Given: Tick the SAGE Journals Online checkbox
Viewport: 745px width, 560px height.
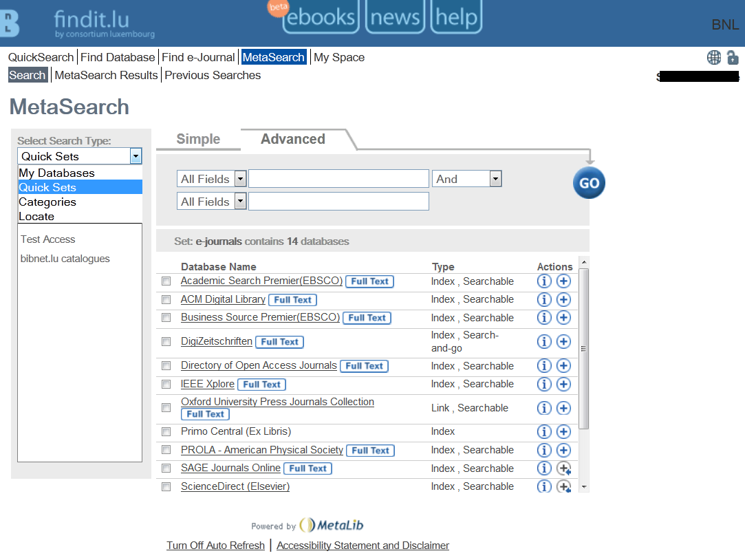Looking at the screenshot, I should (x=166, y=469).
